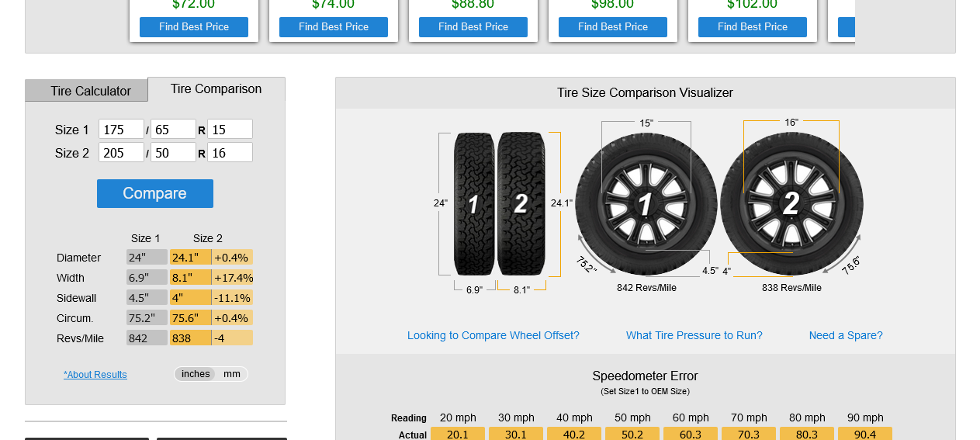Switch units to inches
The height and width of the screenshot is (440, 980).
coord(196,374)
